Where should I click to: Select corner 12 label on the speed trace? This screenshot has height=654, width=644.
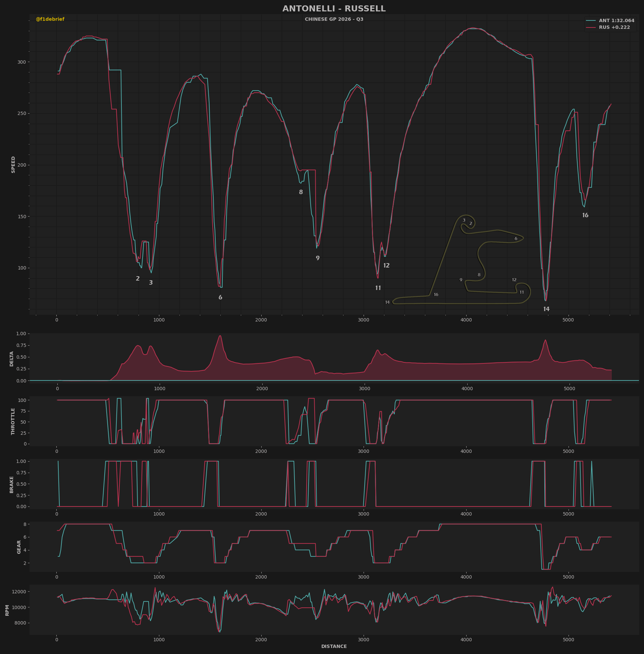coord(386,265)
